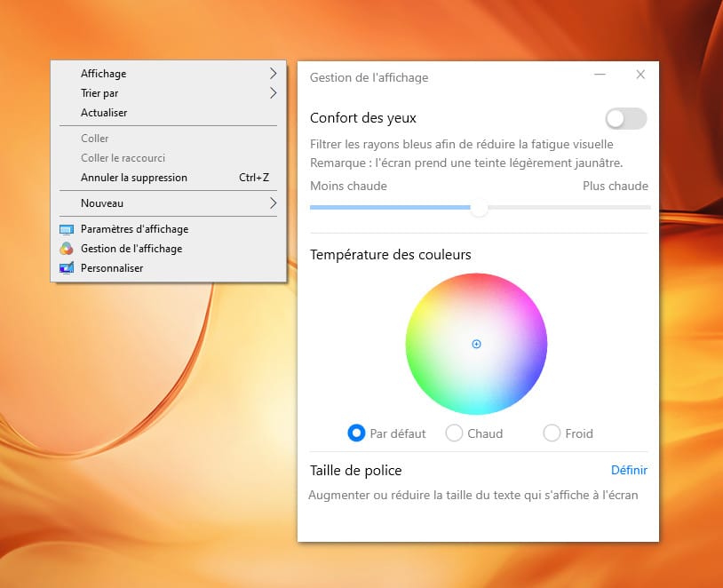Screen dimensions: 723x588
Task: Click the Taille de police heading
Action: 355,471
